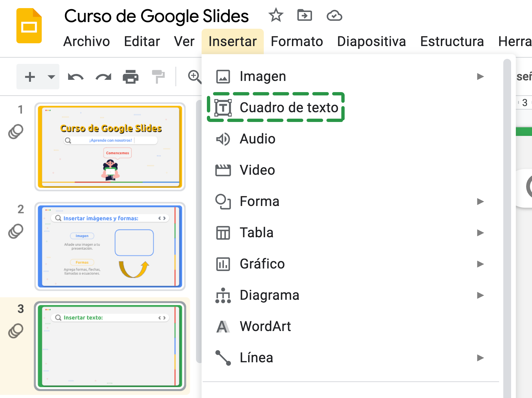This screenshot has height=398, width=532.
Task: Expand the Forma submenu arrow
Action: [x=480, y=202]
